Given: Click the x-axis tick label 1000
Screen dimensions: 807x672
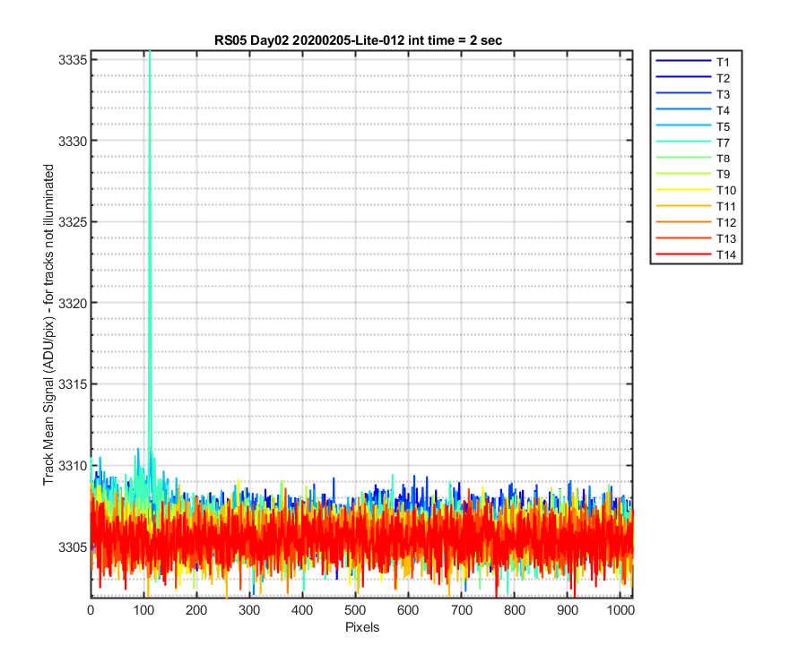Looking at the screenshot, I should (620, 610).
